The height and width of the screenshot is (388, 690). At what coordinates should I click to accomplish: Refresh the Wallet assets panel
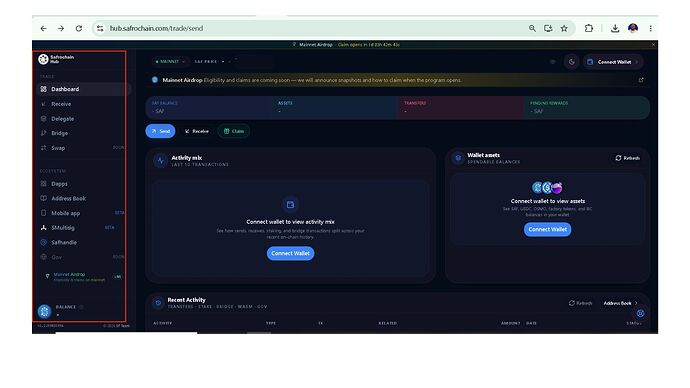pyautogui.click(x=628, y=158)
